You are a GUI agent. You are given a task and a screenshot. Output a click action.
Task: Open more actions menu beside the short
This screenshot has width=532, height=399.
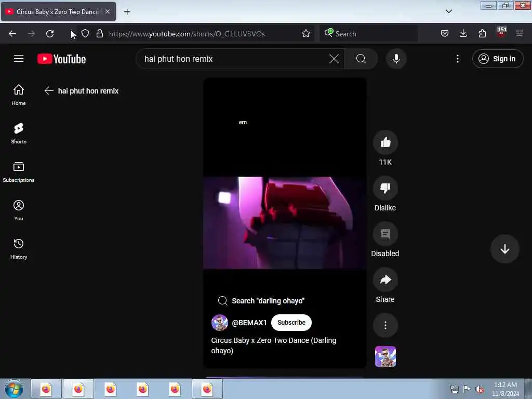click(385, 325)
